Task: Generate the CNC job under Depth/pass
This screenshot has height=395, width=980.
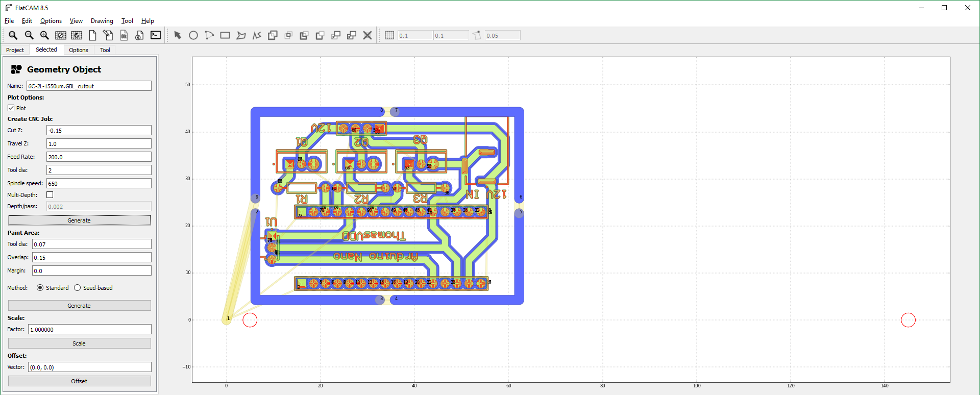Action: pyautogui.click(x=79, y=220)
